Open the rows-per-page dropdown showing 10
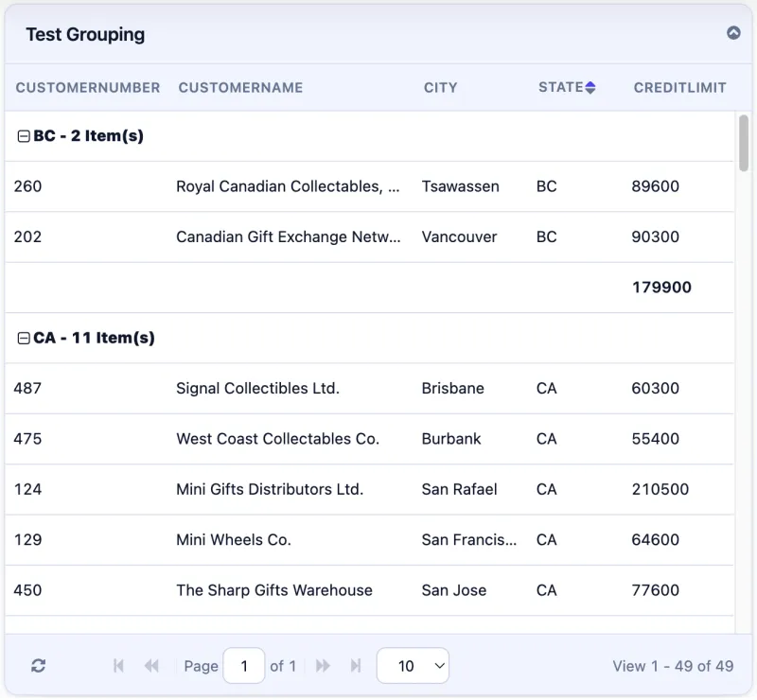The width and height of the screenshot is (757, 700). [x=413, y=666]
